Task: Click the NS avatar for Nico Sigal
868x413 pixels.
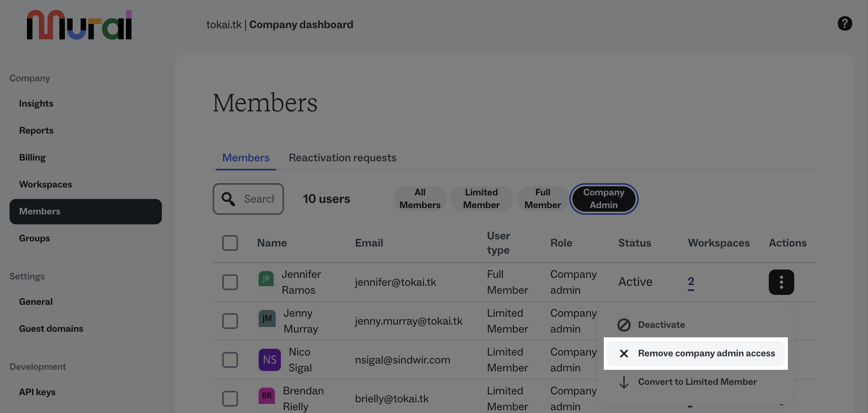Action: [x=270, y=360]
